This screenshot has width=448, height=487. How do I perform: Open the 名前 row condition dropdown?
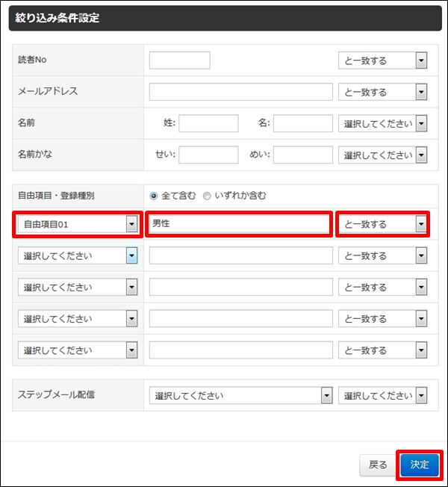click(382, 123)
